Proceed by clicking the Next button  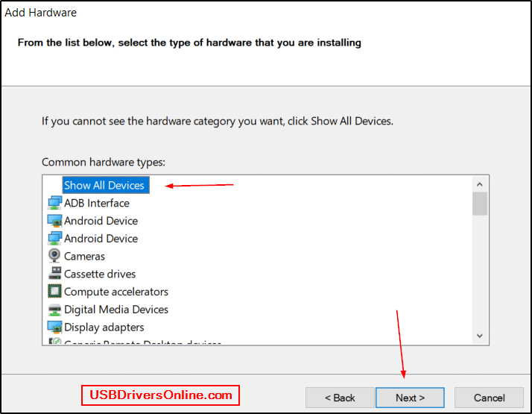point(410,398)
